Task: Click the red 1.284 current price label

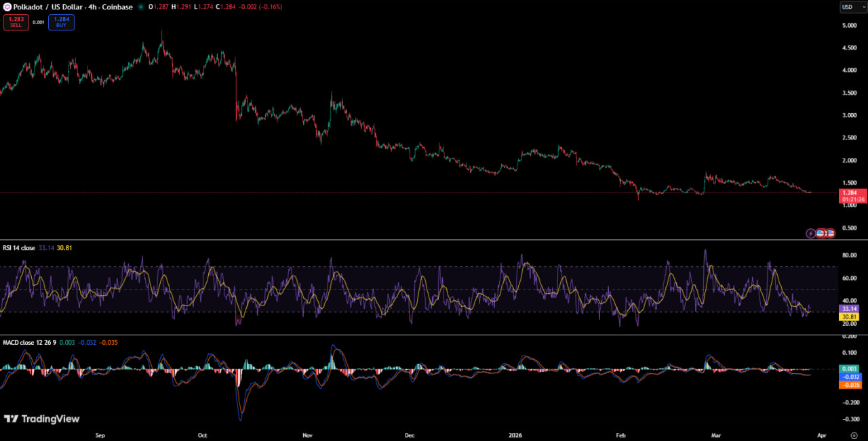Action: [852, 192]
